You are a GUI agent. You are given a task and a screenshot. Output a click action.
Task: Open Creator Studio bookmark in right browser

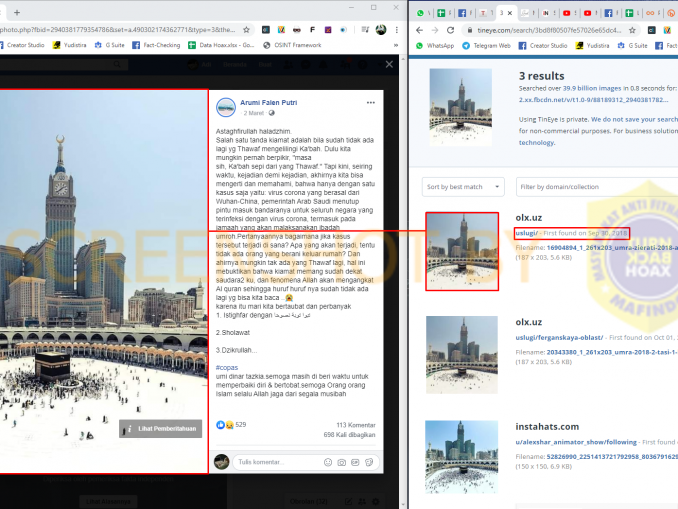543,45
